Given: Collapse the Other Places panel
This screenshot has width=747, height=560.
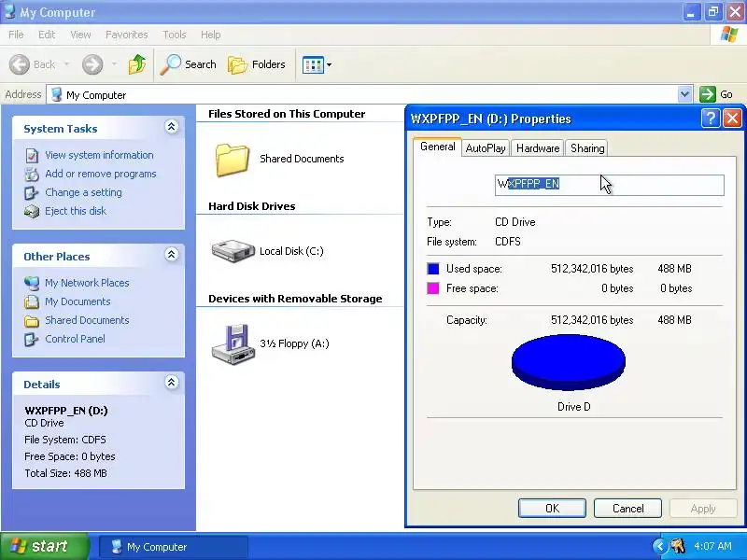Looking at the screenshot, I should [x=172, y=254].
